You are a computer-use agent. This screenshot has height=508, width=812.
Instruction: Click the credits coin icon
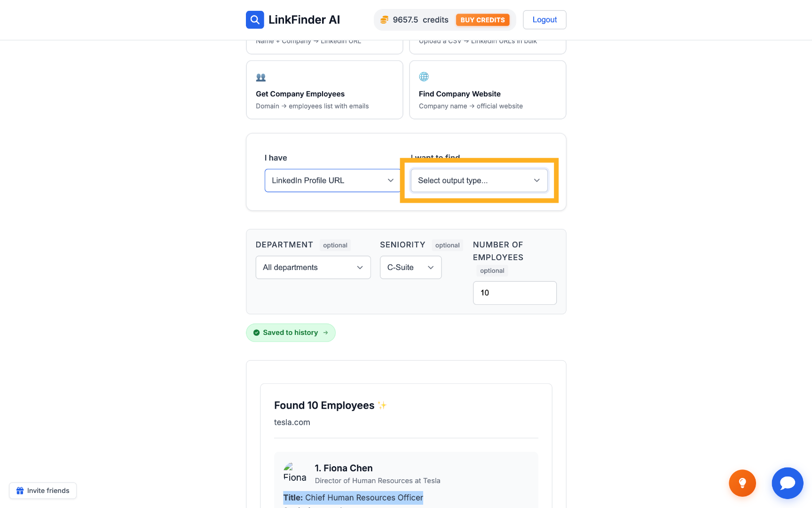tap(384, 20)
